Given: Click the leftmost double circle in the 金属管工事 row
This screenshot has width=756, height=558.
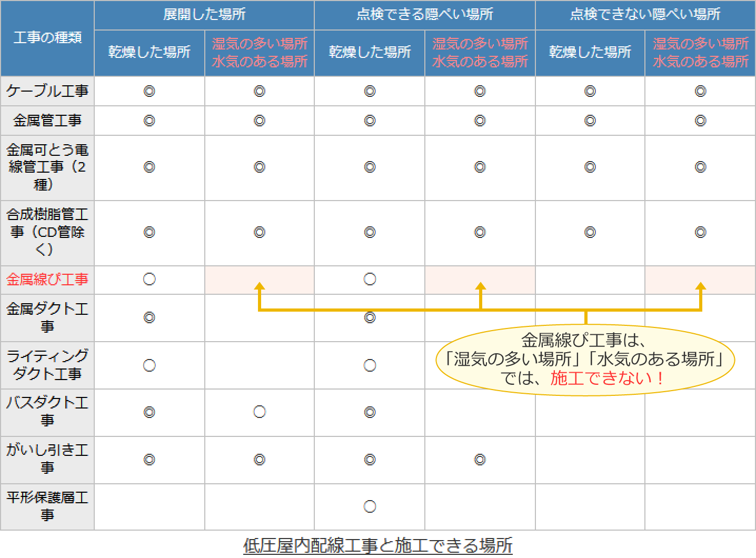Looking at the screenshot, I should click(x=149, y=121).
